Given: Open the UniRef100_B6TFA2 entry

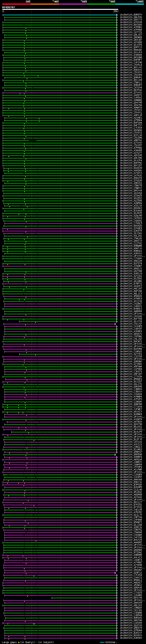Looking at the screenshot, I should 131,90.
